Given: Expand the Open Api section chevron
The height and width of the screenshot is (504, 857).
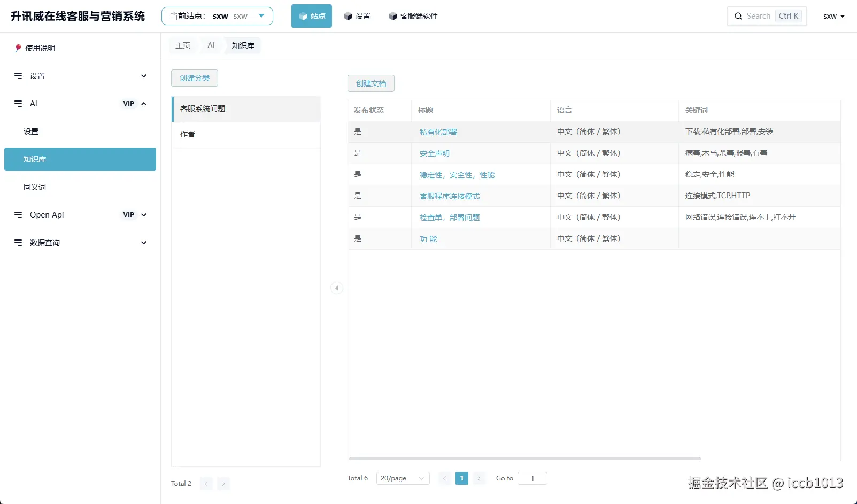Looking at the screenshot, I should click(144, 215).
